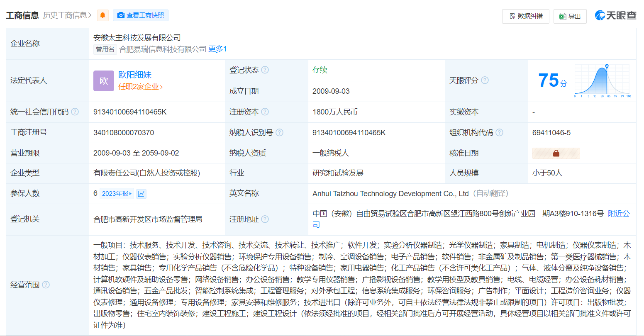Click registration status 存续
This screenshot has width=644, height=336.
pos(320,70)
